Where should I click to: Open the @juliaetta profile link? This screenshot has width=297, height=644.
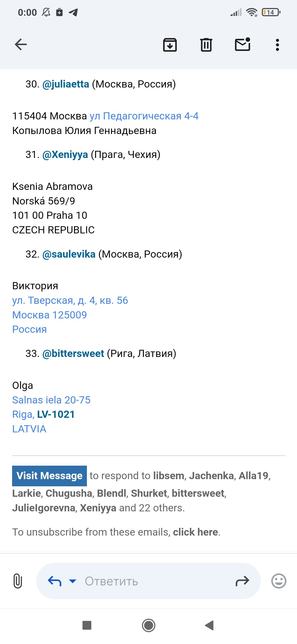[66, 84]
